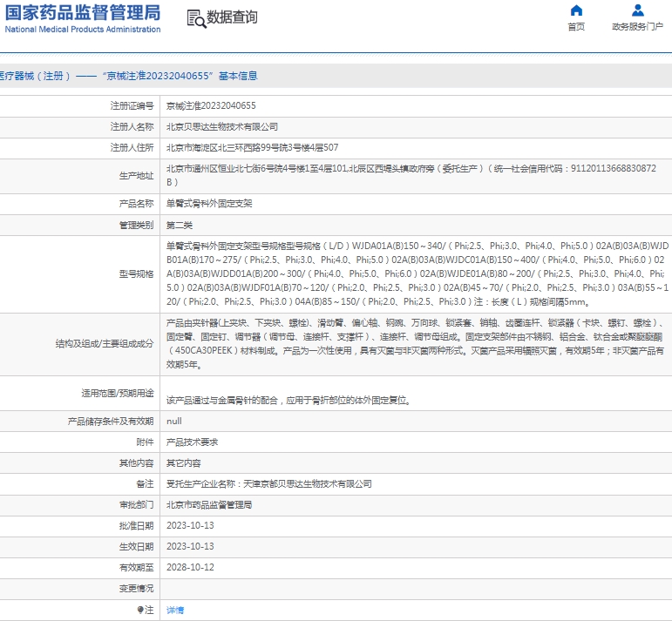This screenshot has height=621, width=672.
Task: Click the 批准日期 row label
Action: [x=136, y=526]
